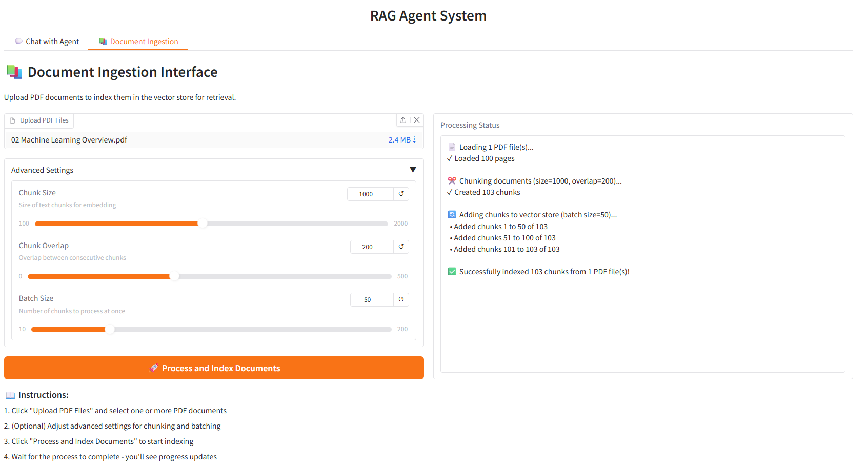Select the Document Ingestion tab
Viewport: 868px width, 465px height.
point(138,42)
